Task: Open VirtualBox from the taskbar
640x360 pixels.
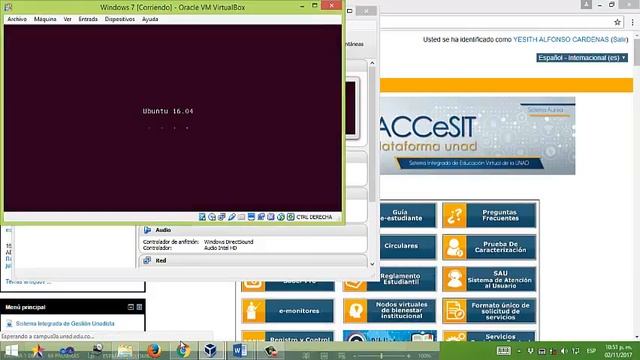Action: [211, 351]
